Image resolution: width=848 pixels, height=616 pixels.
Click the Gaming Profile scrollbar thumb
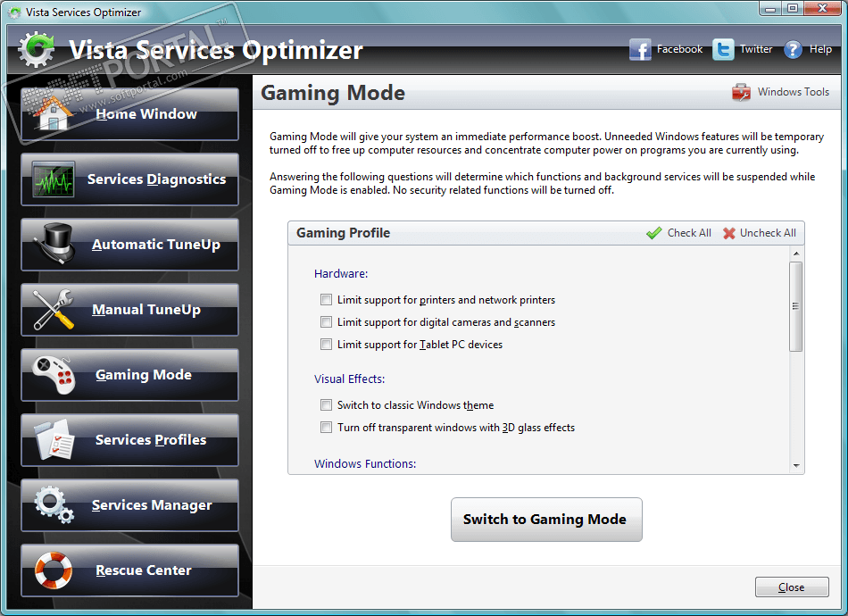click(795, 306)
